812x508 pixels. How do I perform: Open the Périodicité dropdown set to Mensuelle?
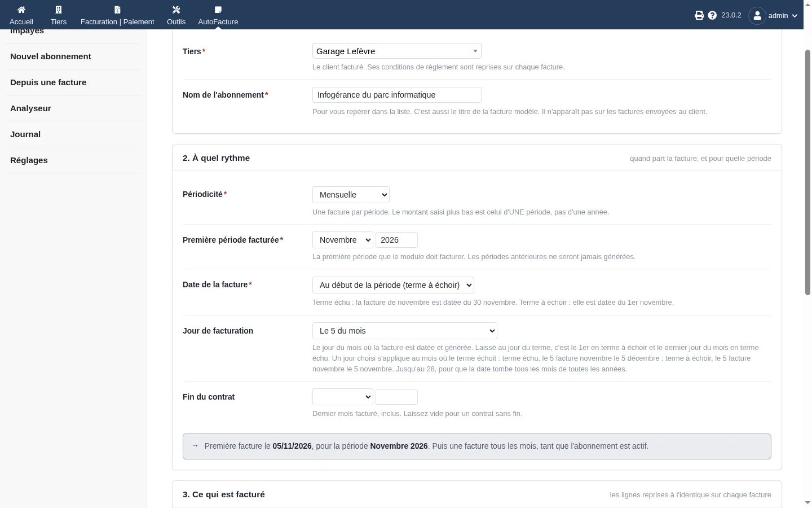coord(351,195)
